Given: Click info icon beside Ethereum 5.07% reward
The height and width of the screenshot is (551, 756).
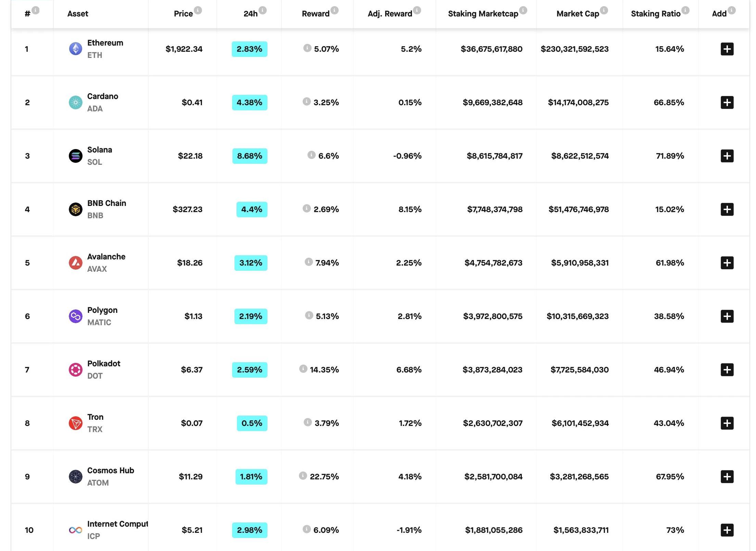Looking at the screenshot, I should (307, 48).
